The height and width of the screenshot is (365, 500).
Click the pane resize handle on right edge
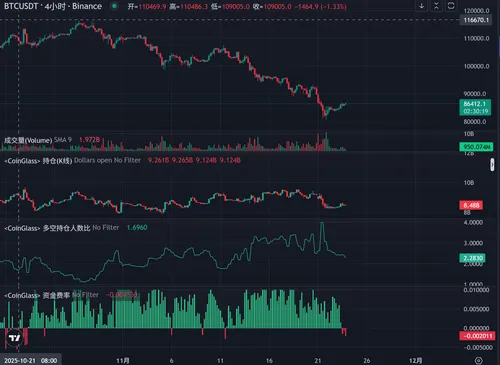(x=492, y=165)
